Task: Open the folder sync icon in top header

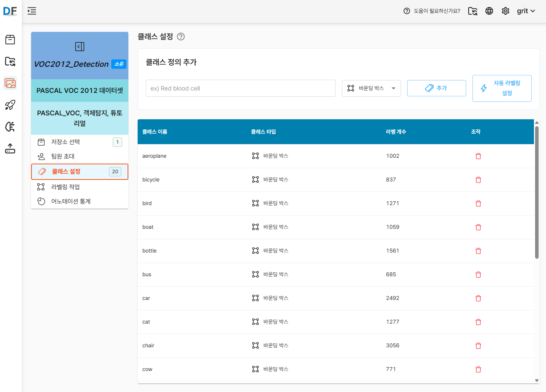Action: [472, 11]
